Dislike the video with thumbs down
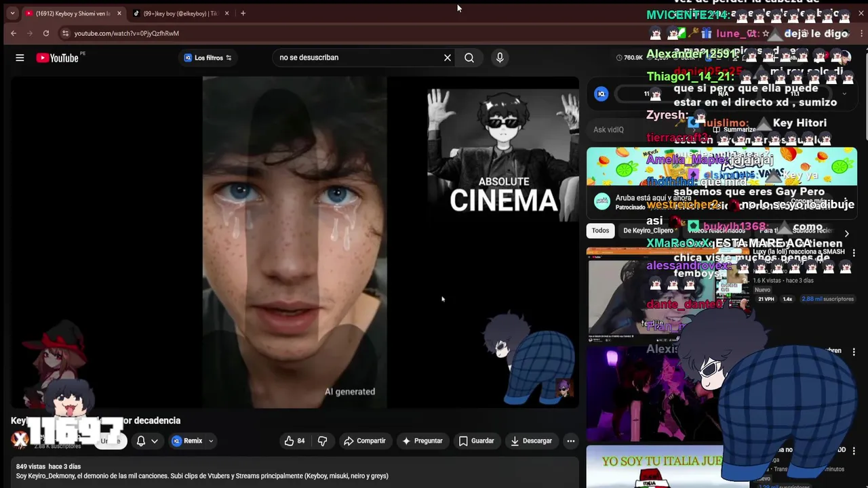The height and width of the screenshot is (488, 868). click(322, 441)
